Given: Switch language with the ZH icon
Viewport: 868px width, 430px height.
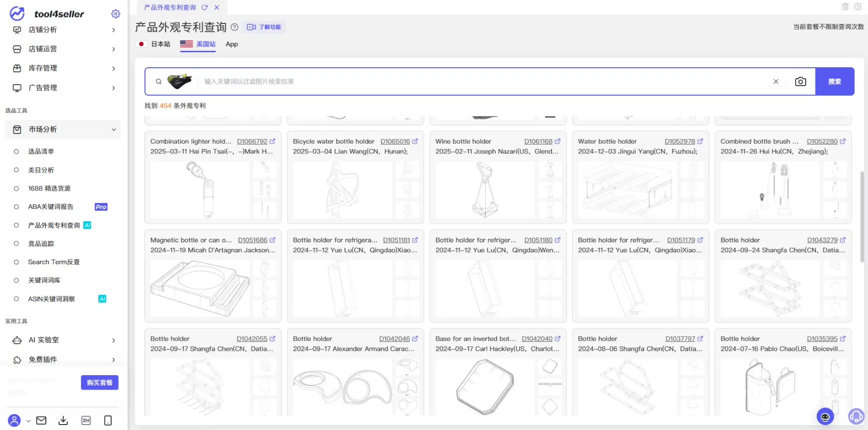Looking at the screenshot, I should 86,421.
